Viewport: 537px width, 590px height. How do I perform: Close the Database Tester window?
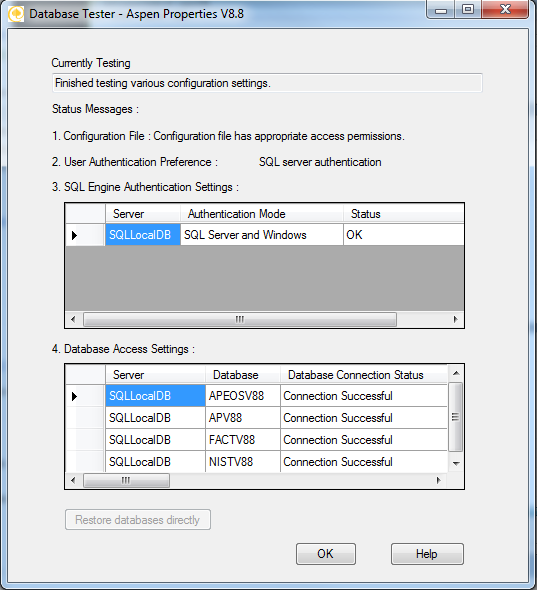505,10
